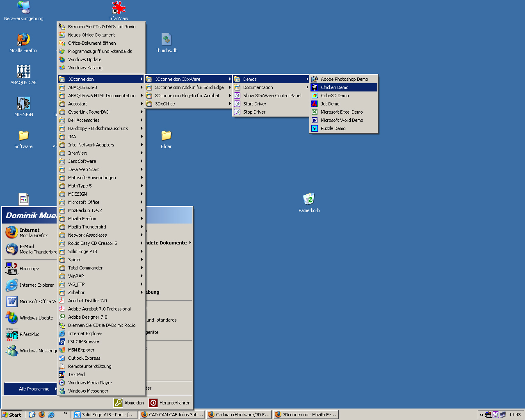The image size is (525, 420).
Task: Show hidden tray icons chevron
Action: coord(482,415)
